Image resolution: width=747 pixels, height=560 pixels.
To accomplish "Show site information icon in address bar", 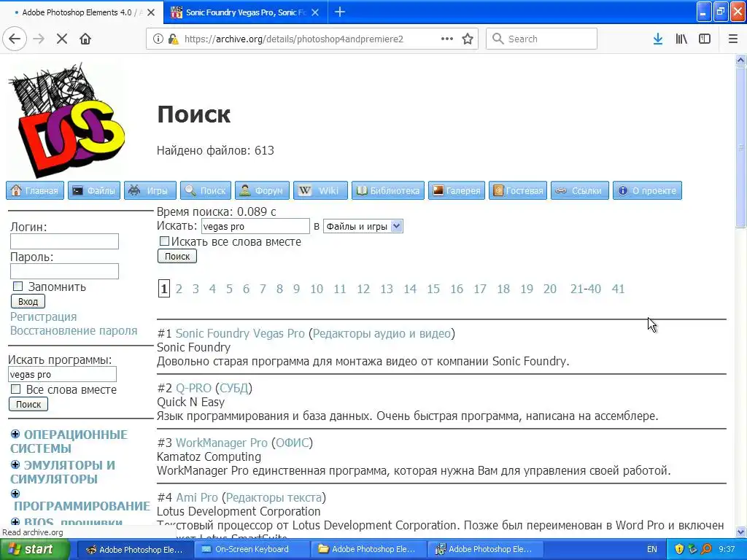I will point(158,39).
